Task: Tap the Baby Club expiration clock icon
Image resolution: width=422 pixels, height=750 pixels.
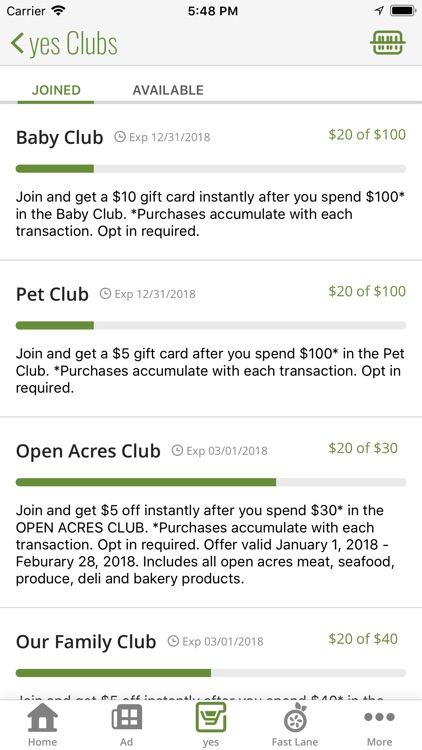Action: coord(120,137)
